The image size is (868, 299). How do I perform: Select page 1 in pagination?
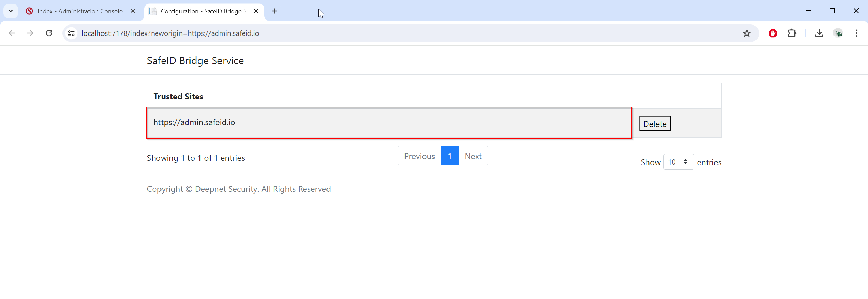click(x=449, y=156)
